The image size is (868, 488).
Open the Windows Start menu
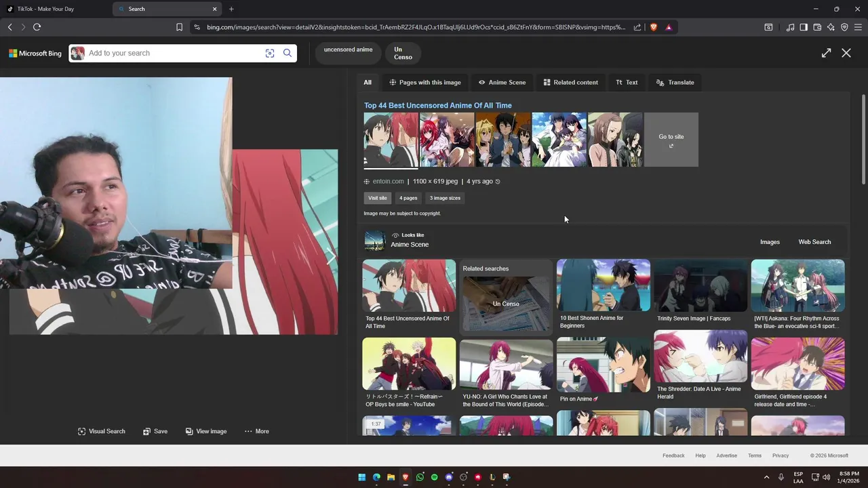[x=361, y=477]
